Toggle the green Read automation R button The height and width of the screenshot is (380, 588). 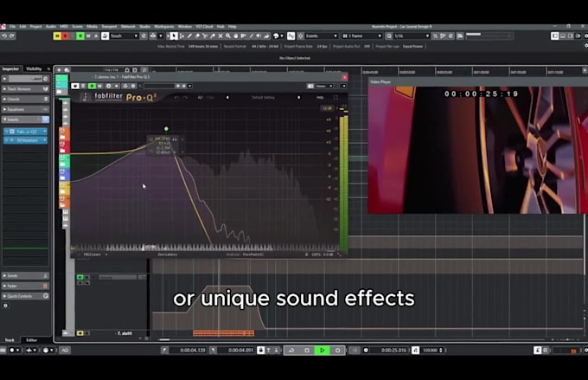pos(80,36)
